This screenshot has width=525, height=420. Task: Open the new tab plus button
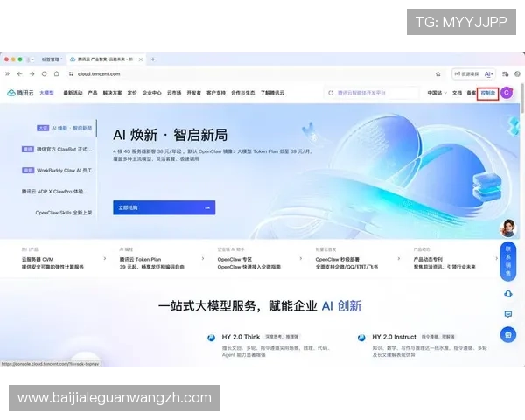[153, 59]
